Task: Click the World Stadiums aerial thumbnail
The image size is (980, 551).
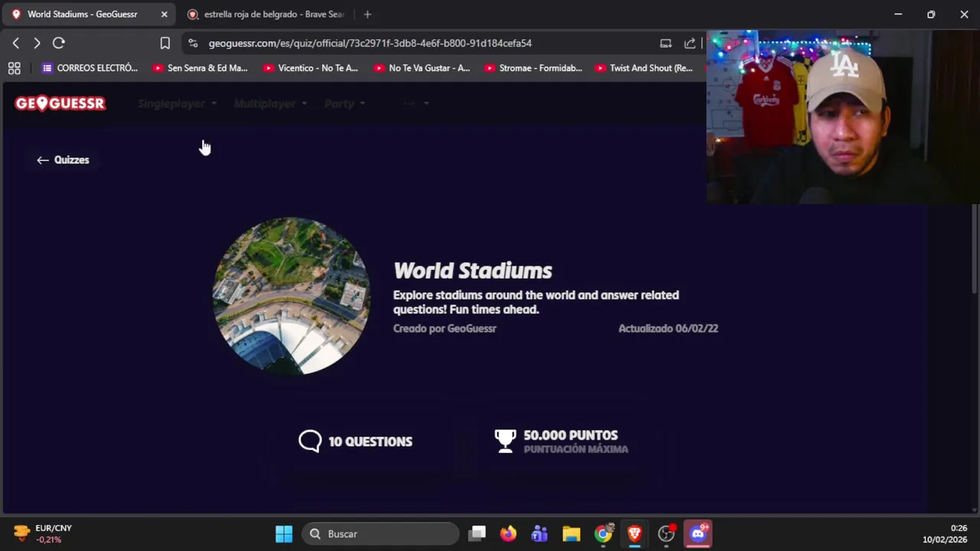Action: (x=291, y=295)
